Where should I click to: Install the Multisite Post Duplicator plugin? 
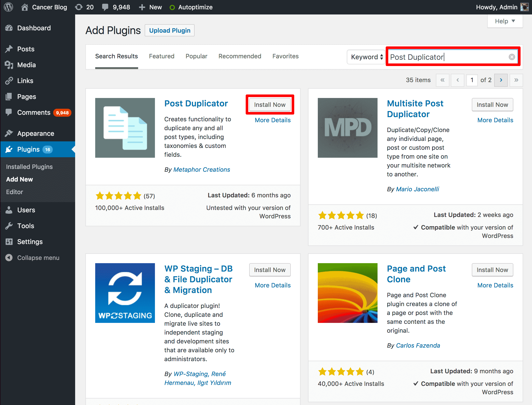point(492,105)
